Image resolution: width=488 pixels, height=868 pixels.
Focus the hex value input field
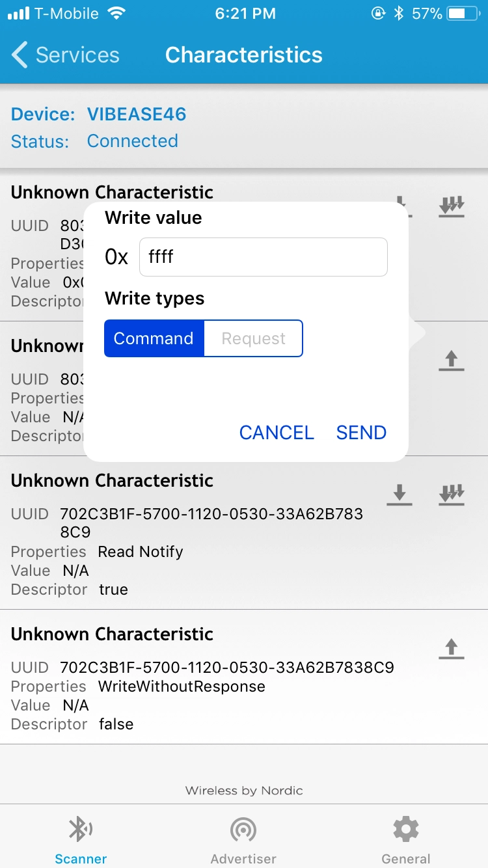263,257
